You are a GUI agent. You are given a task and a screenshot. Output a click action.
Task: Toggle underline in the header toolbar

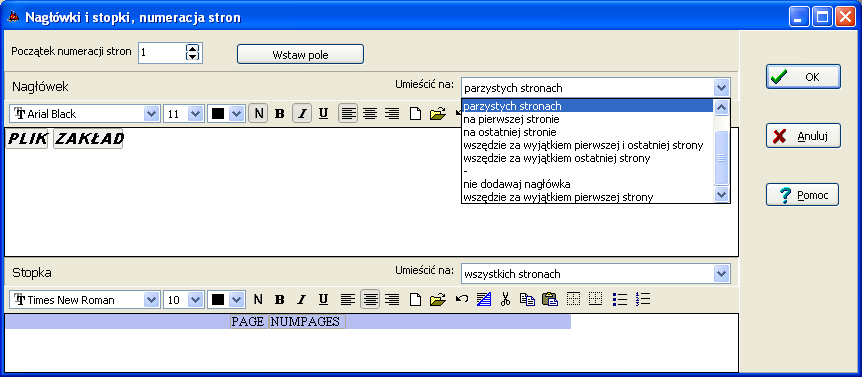pyautogui.click(x=323, y=114)
